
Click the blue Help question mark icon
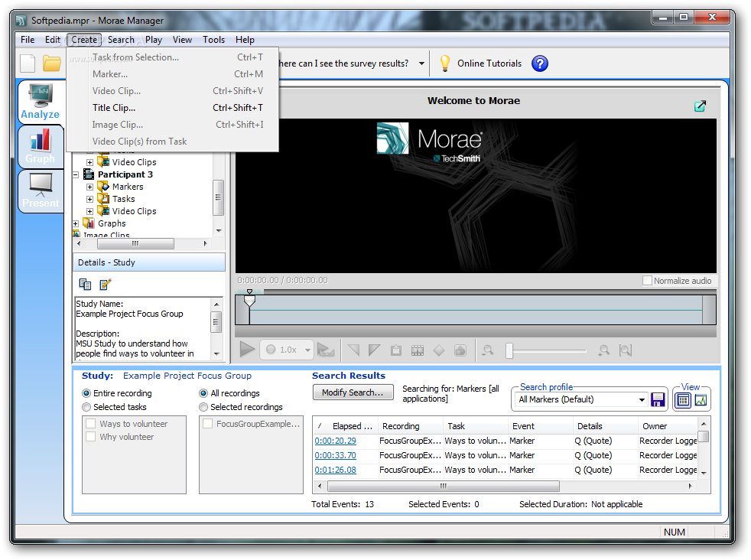pyautogui.click(x=540, y=63)
